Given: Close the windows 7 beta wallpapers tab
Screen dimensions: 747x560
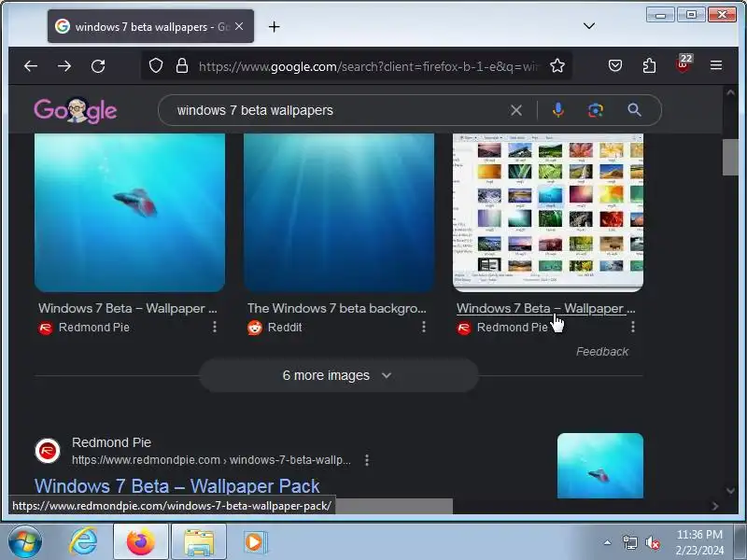Looking at the screenshot, I should [239, 27].
